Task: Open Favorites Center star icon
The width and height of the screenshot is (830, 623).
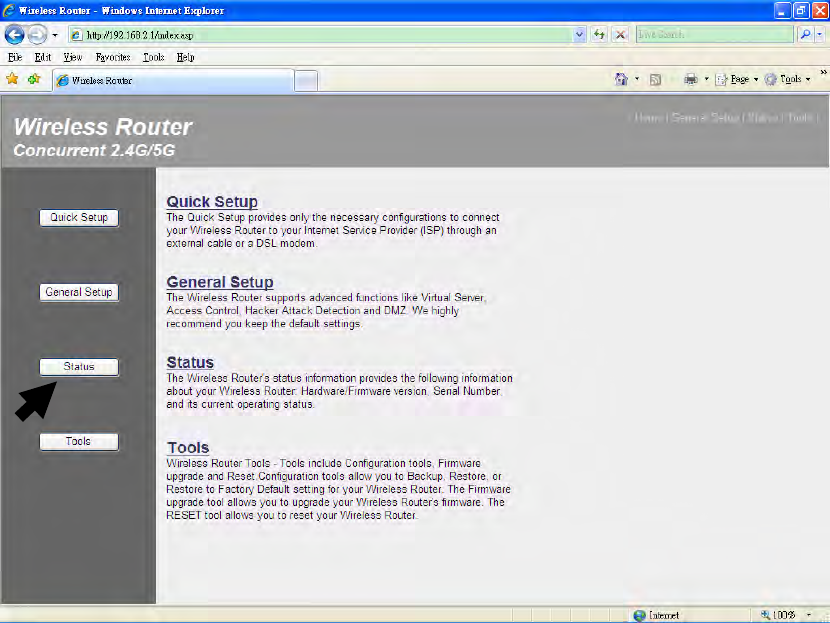Action: pos(12,79)
